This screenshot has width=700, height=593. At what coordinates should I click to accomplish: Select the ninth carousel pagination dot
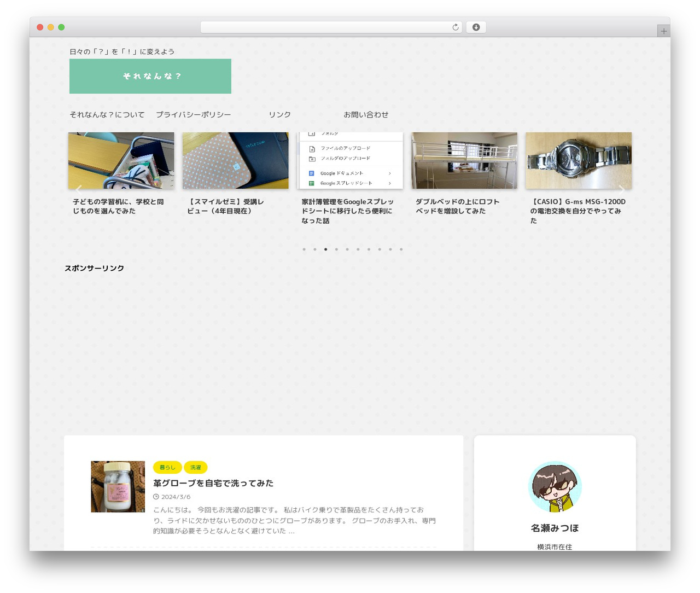[390, 249]
